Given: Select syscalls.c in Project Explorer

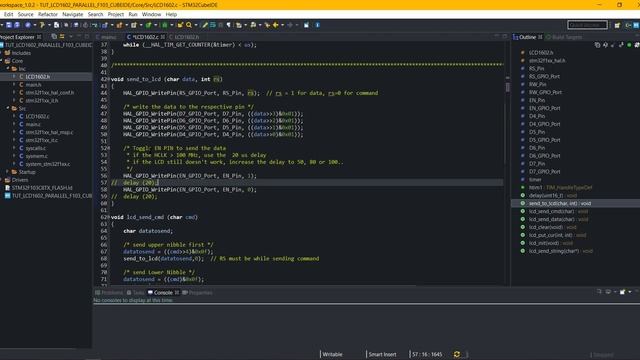Looking at the screenshot, I should tap(36, 148).
